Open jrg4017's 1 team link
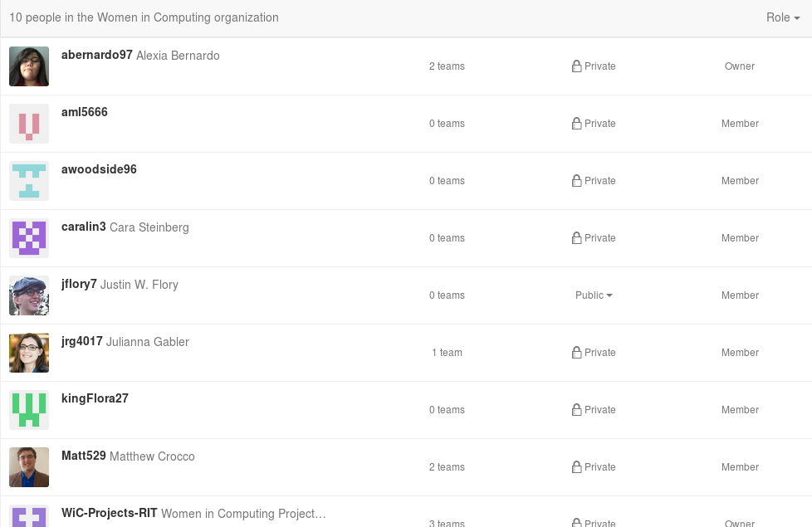Image resolution: width=812 pixels, height=527 pixels. pyautogui.click(x=447, y=352)
